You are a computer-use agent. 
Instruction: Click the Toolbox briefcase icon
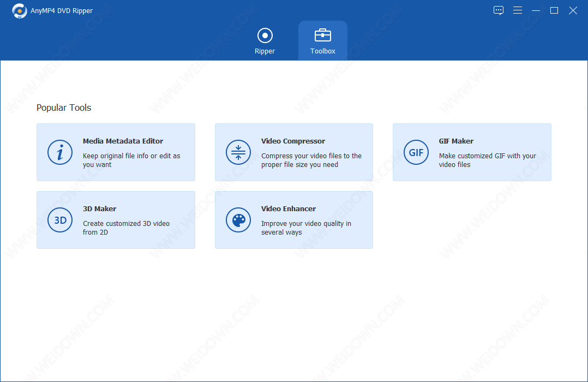tap(323, 35)
